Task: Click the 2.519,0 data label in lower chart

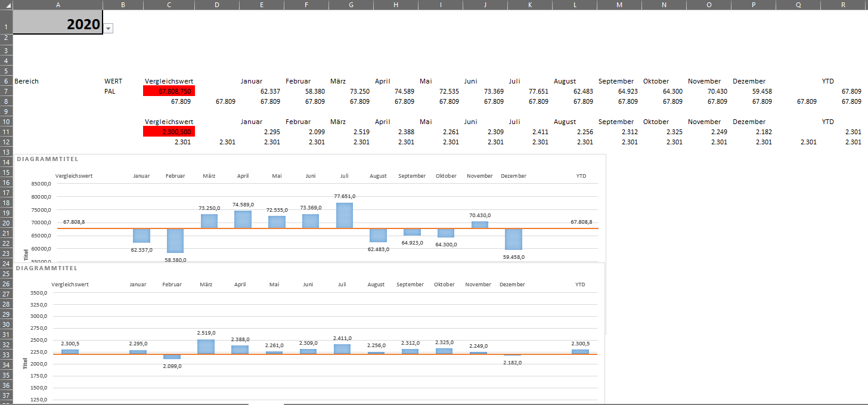Action: (x=206, y=333)
